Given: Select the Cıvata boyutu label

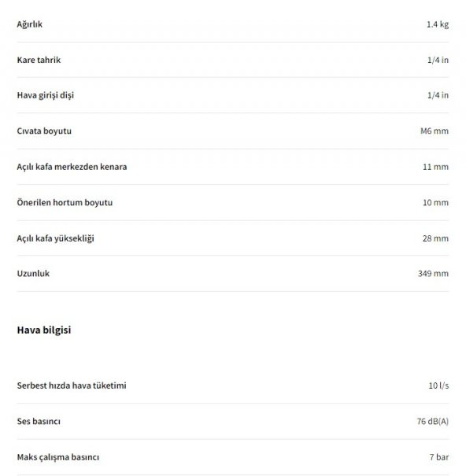Looking at the screenshot, I should click(44, 131).
